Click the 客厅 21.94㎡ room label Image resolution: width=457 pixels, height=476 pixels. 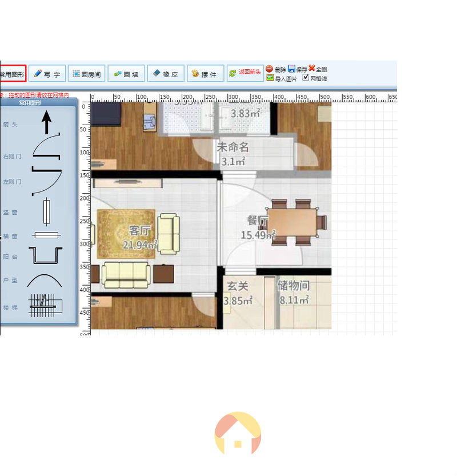click(x=140, y=237)
